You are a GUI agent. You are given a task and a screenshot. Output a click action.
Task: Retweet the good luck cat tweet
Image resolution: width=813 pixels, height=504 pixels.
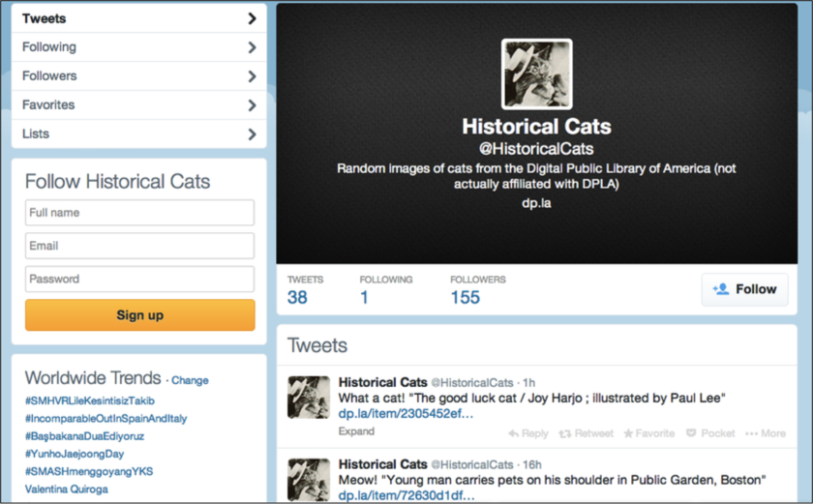tap(586, 433)
